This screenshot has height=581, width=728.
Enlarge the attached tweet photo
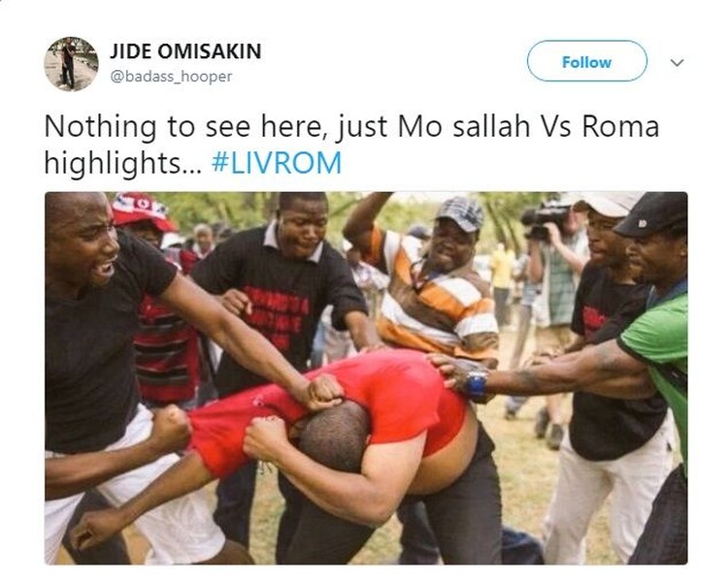(x=366, y=377)
